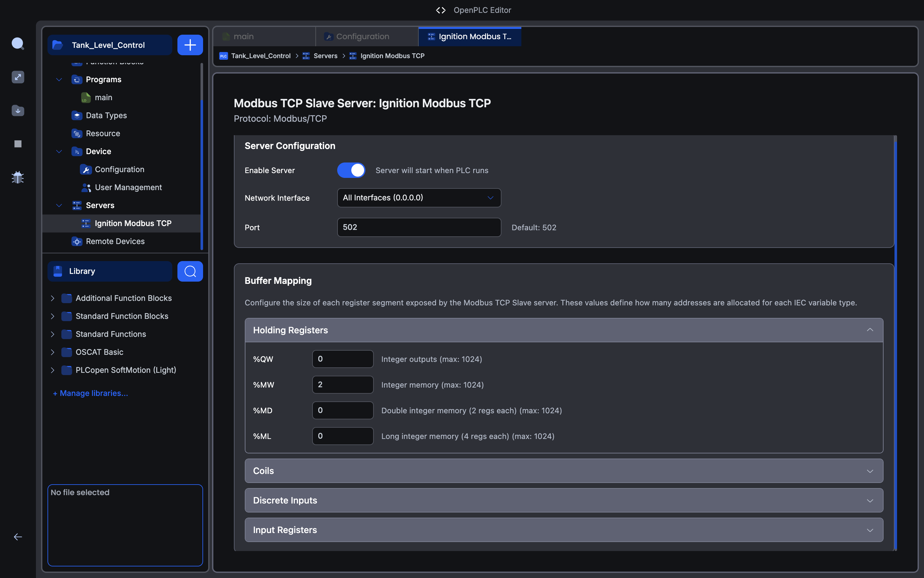Click the gray stop square in the sidebar
This screenshot has width=924, height=578.
click(18, 144)
